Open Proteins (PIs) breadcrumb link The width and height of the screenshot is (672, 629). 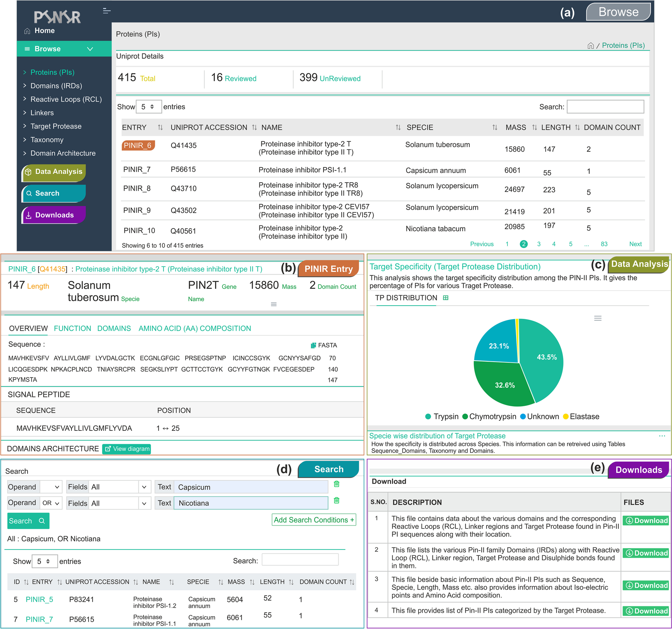(x=623, y=46)
